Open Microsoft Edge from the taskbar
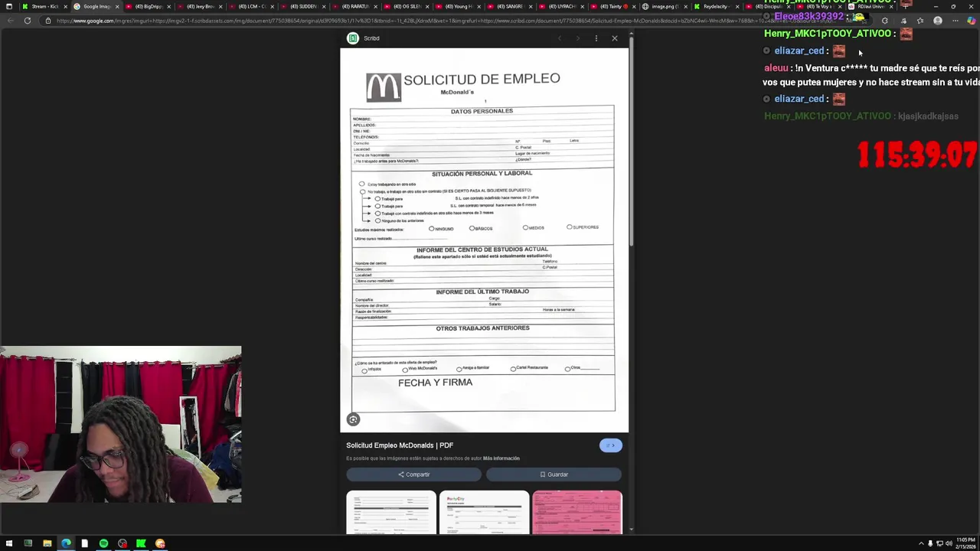 click(x=66, y=543)
